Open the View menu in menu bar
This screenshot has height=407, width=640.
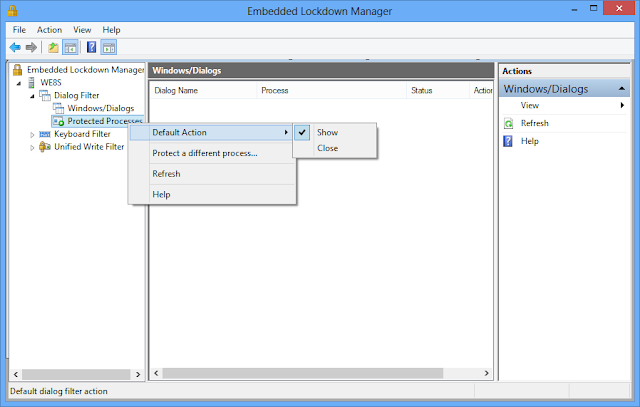click(82, 30)
